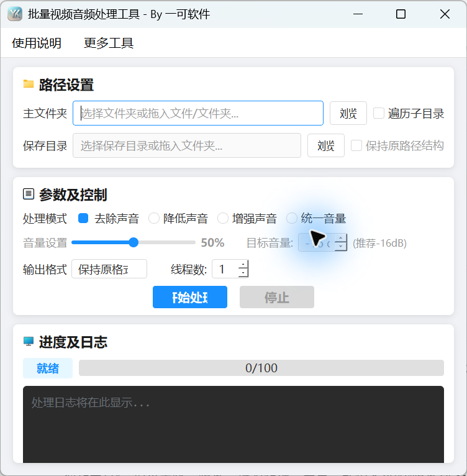Click inside the processing log area
The height and width of the screenshot is (476, 467).
point(233,424)
